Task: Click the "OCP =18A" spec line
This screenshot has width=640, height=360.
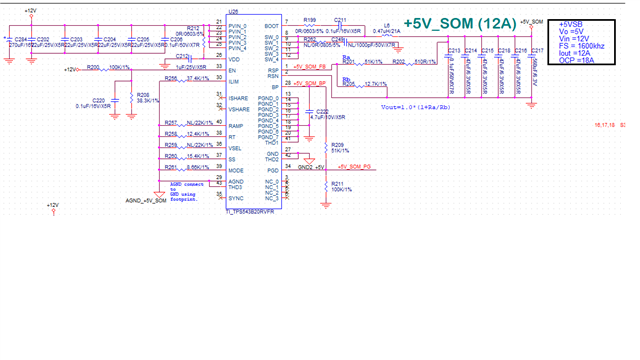Action: pyautogui.click(x=576, y=60)
